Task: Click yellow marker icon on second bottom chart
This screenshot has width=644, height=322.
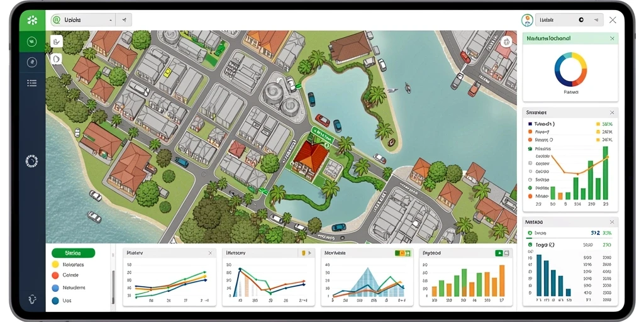Action: point(304,253)
